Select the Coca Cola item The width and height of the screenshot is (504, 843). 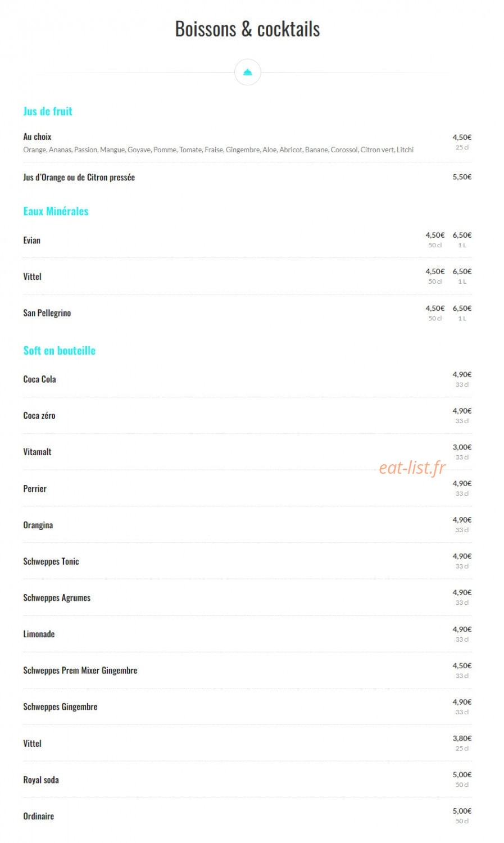pos(39,379)
